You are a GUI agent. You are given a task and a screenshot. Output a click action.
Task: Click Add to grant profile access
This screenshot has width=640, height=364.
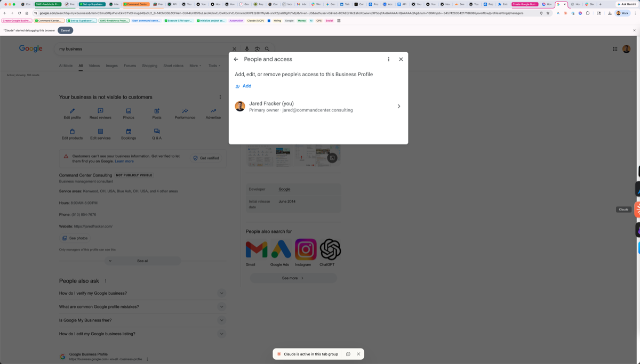243,86
